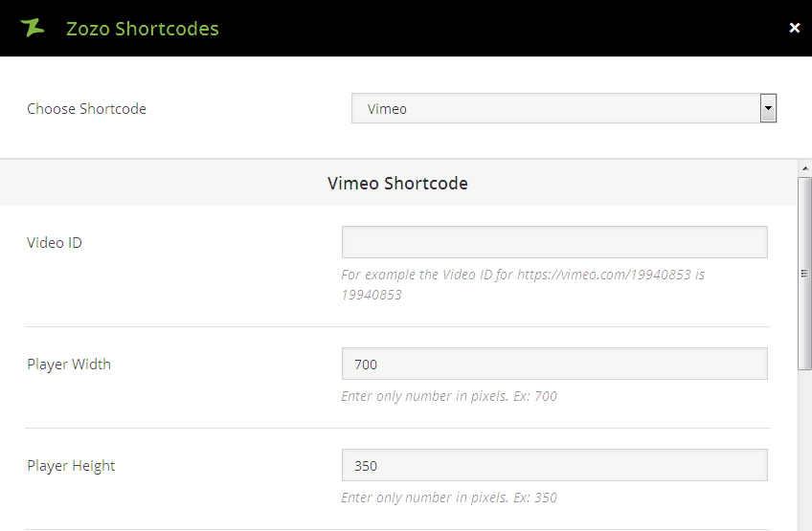
Task: Click the Player Width label
Action: click(x=69, y=365)
